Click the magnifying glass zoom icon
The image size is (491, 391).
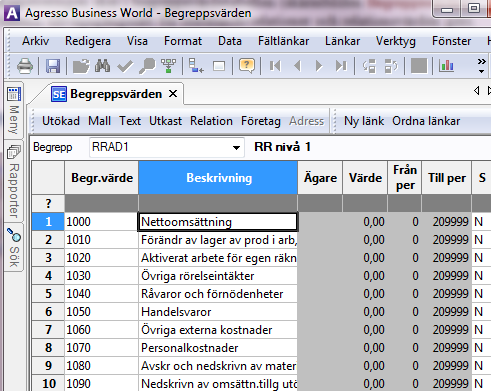click(147, 66)
